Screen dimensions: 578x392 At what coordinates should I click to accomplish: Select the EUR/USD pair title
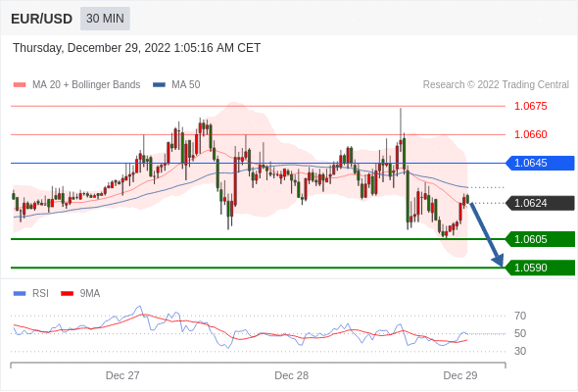42,19
